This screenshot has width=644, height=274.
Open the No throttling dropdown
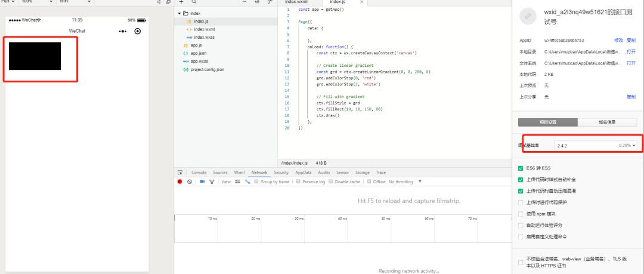coord(405,181)
